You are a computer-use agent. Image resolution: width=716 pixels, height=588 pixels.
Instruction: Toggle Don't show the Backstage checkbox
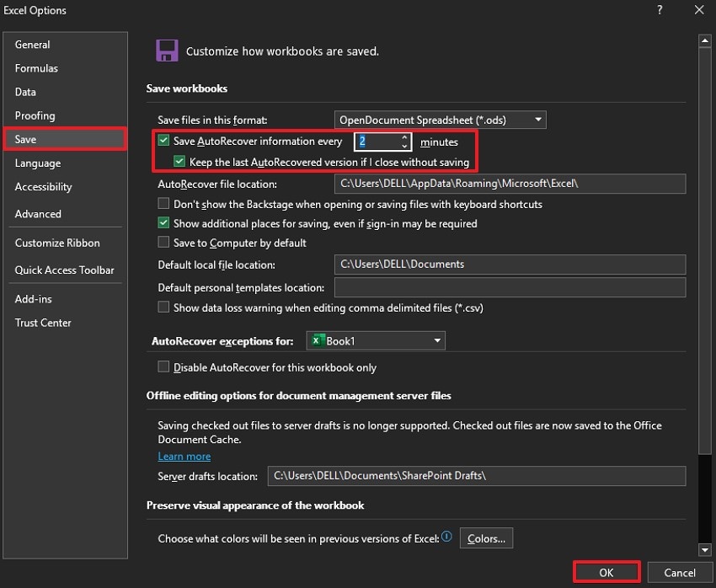pos(164,204)
